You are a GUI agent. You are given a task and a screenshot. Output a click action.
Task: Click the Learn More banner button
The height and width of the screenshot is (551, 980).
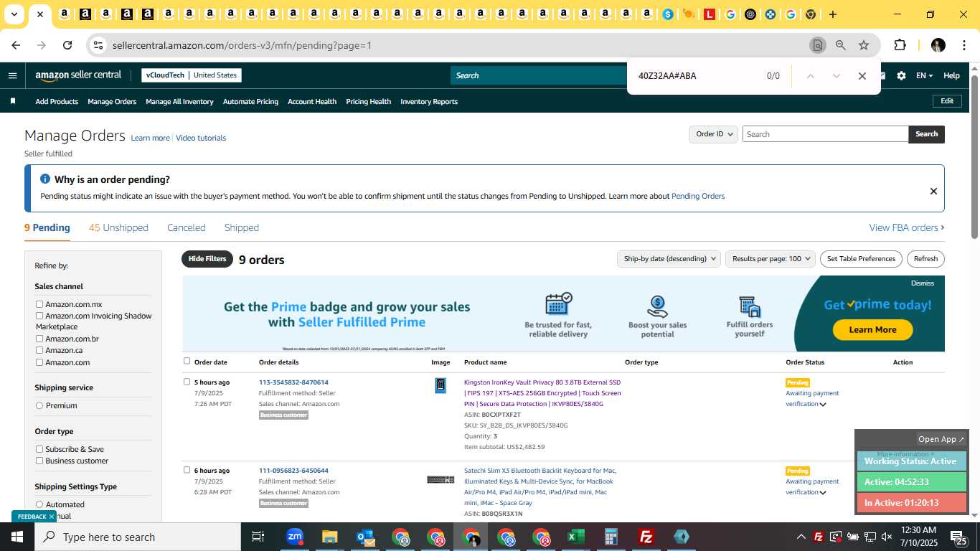pyautogui.click(x=872, y=329)
